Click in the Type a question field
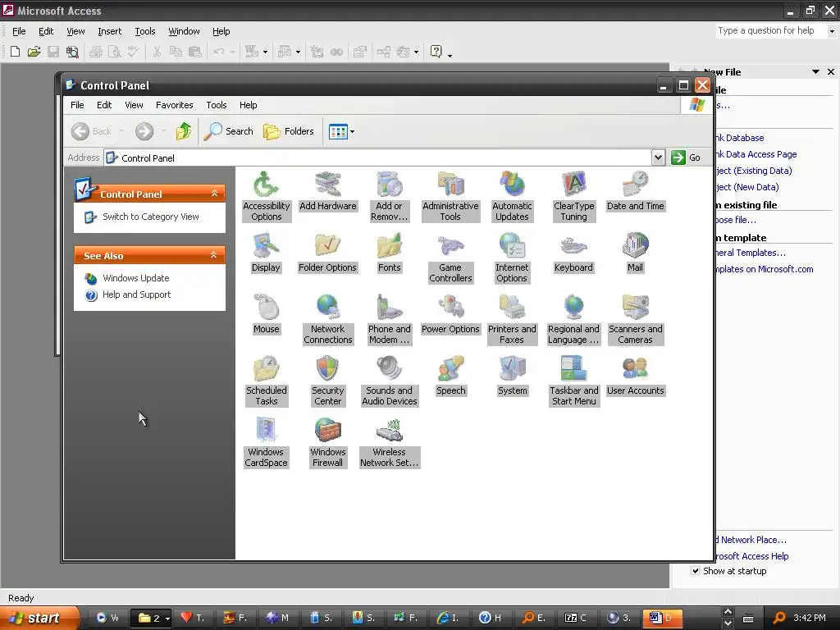The image size is (840, 630). (x=770, y=31)
